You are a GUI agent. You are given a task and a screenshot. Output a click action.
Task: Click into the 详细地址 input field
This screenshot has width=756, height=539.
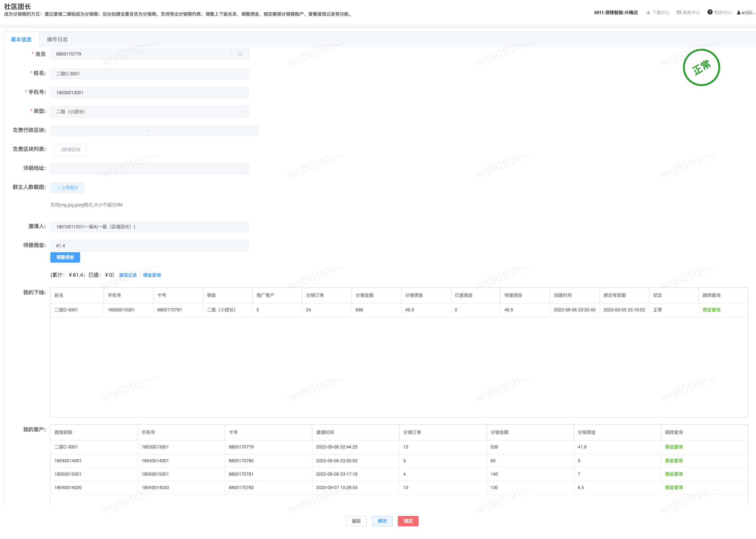[x=149, y=169]
